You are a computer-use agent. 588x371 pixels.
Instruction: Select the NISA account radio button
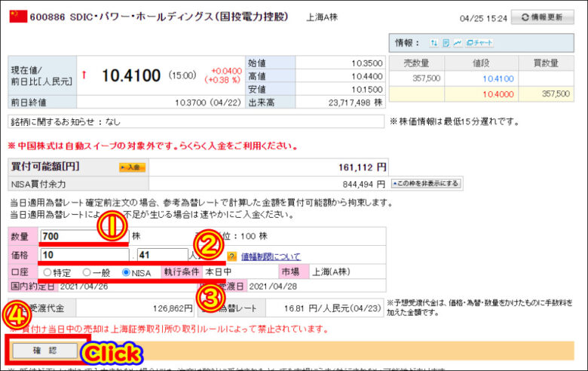pos(126,272)
